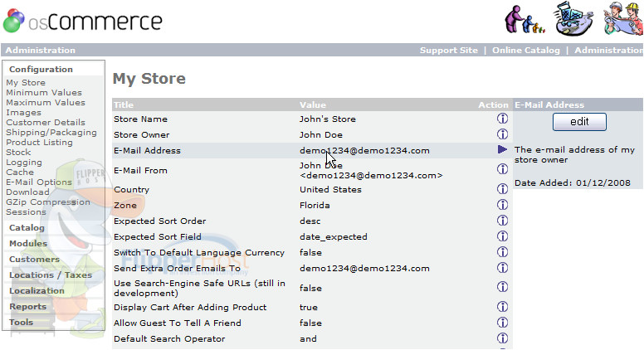This screenshot has height=350, width=644.
Task: Select the Country value United States
Action: coord(330,190)
